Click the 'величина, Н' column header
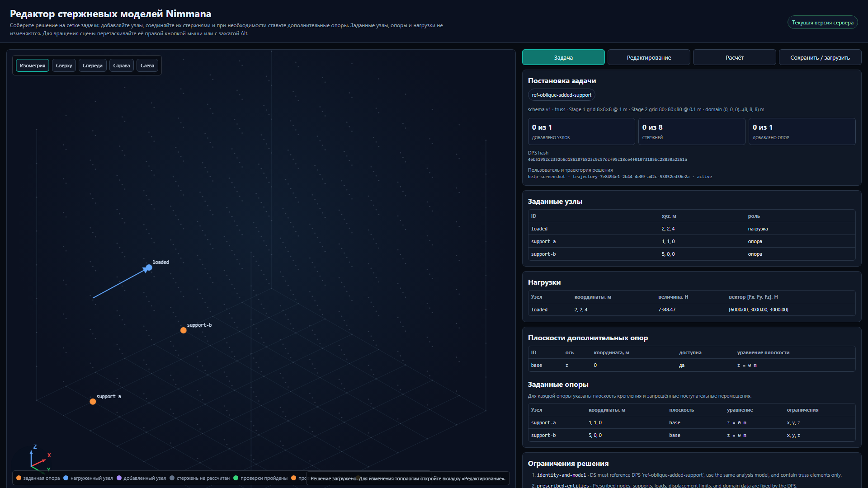 click(673, 297)
